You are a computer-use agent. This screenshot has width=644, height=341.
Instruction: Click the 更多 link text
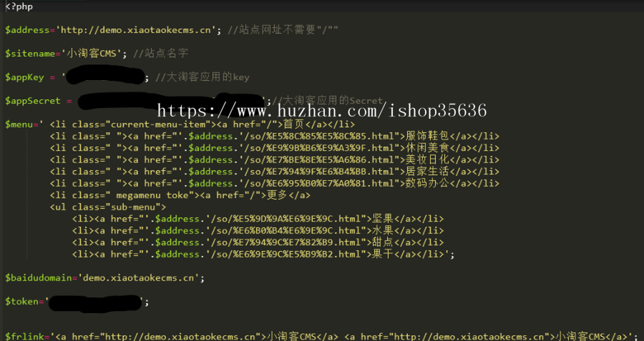pyautogui.click(x=277, y=196)
